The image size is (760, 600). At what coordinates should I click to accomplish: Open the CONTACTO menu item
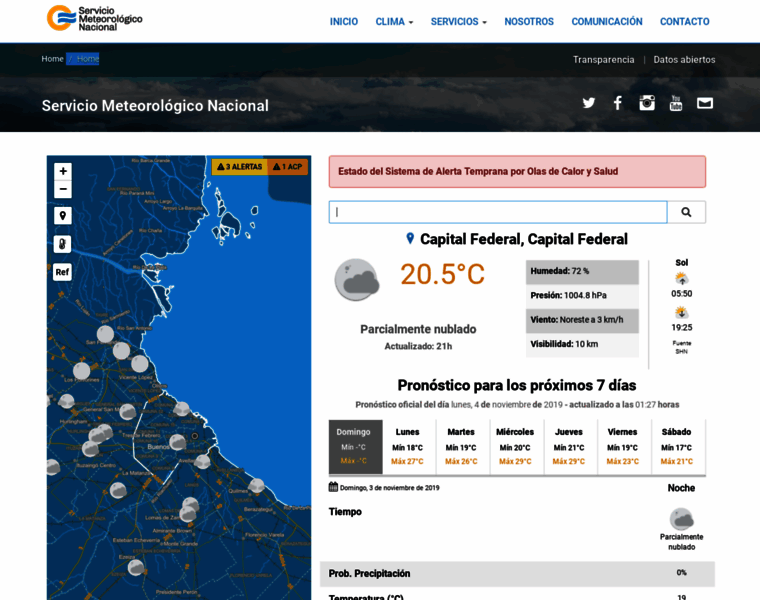[684, 22]
